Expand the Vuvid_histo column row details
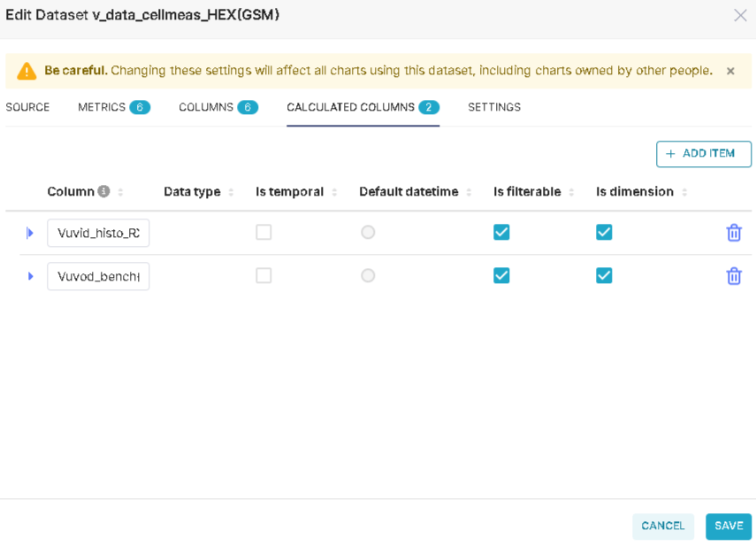 30,233
